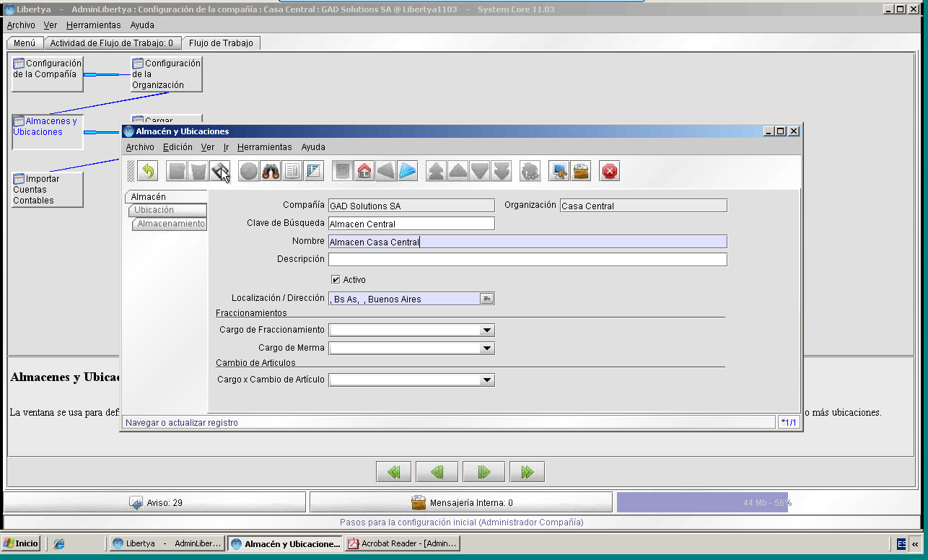Click the red house home icon
Image resolution: width=928 pixels, height=560 pixels.
364,171
